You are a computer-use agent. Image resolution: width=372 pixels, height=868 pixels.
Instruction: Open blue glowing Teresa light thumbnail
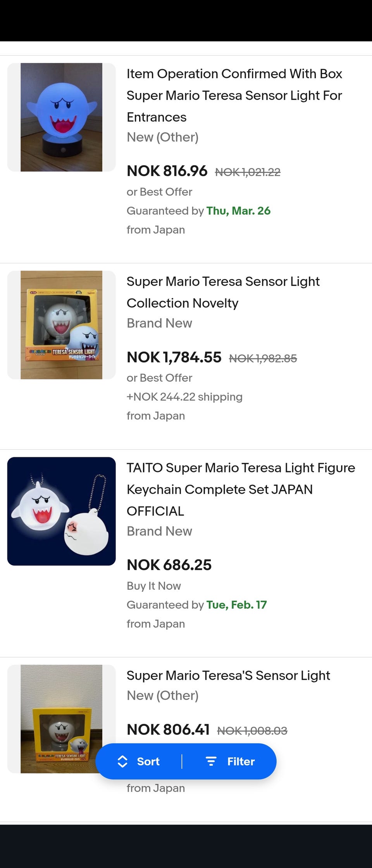[x=61, y=117]
